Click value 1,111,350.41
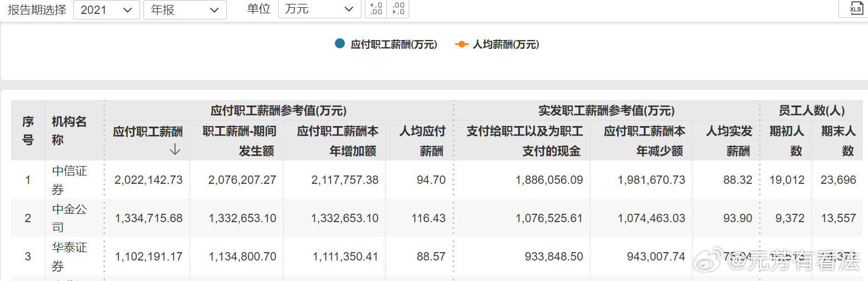 [x=344, y=257]
